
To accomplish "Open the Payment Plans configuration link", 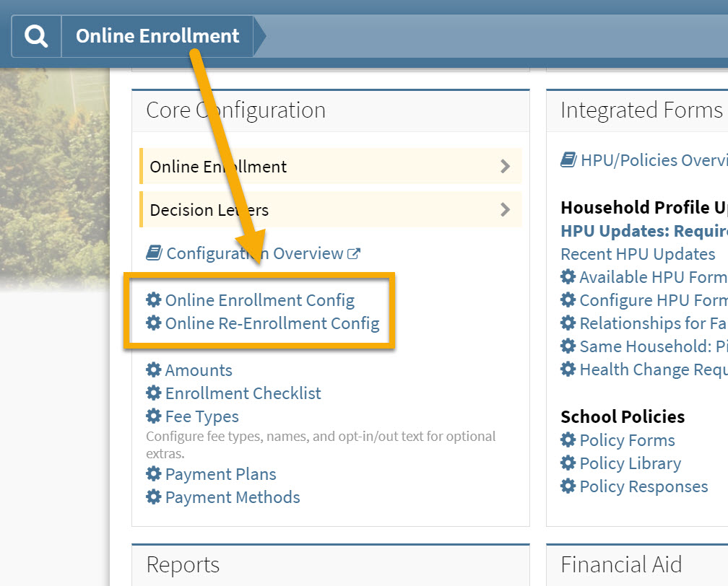I will pyautogui.click(x=220, y=474).
